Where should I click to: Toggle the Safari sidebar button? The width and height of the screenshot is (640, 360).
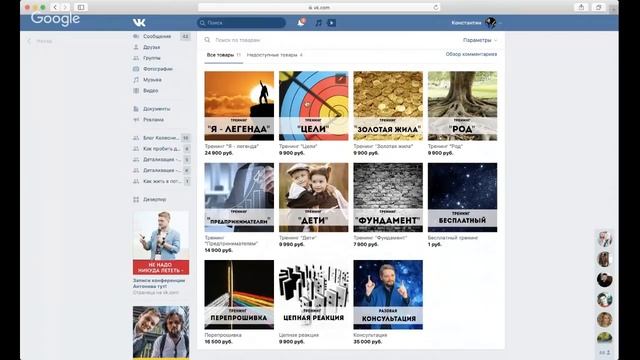(81, 7)
